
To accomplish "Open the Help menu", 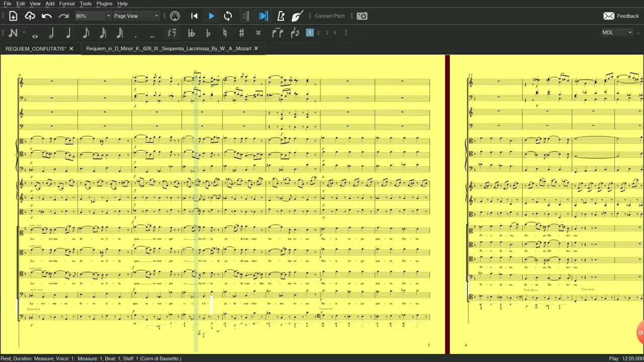I will pyautogui.click(x=122, y=4).
